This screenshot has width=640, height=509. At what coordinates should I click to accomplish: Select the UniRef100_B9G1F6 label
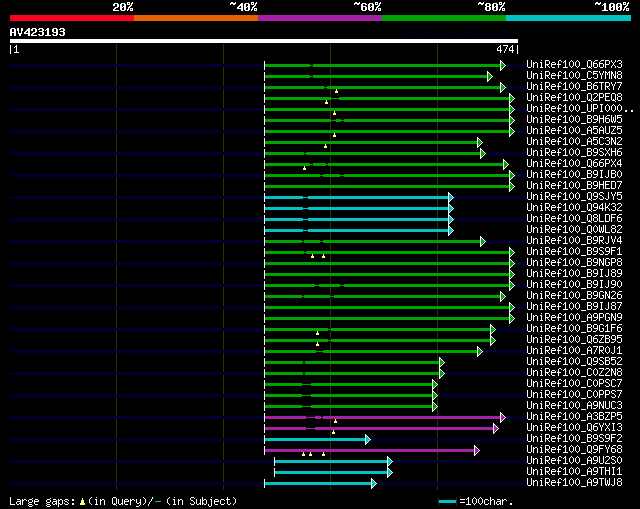coord(574,329)
